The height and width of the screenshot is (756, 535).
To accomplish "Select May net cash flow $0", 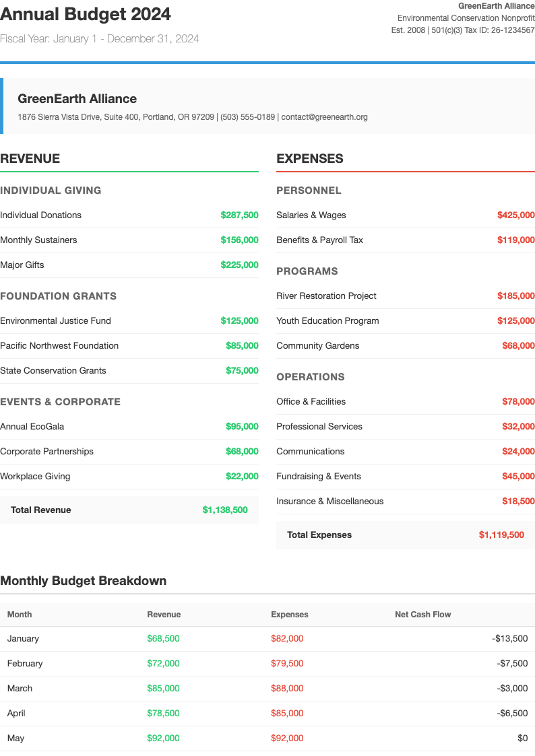I will (x=523, y=738).
